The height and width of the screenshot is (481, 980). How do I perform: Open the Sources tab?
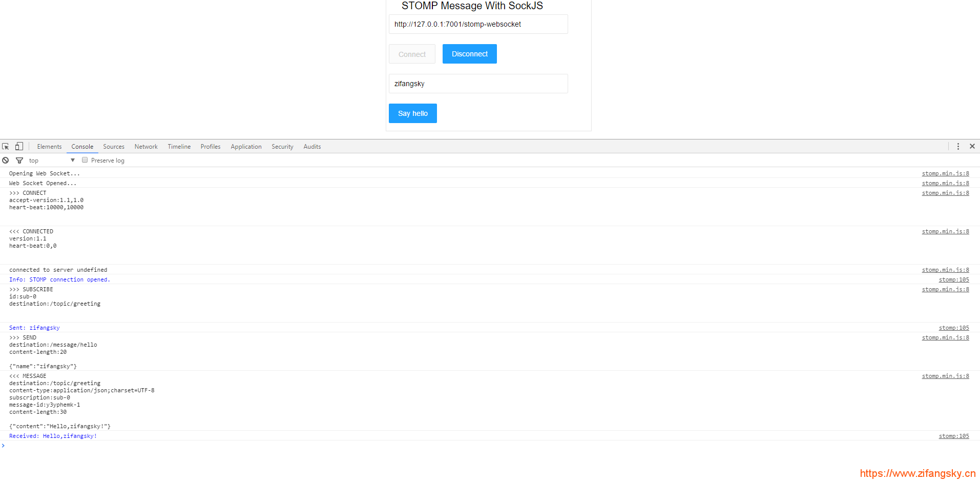[x=113, y=146]
